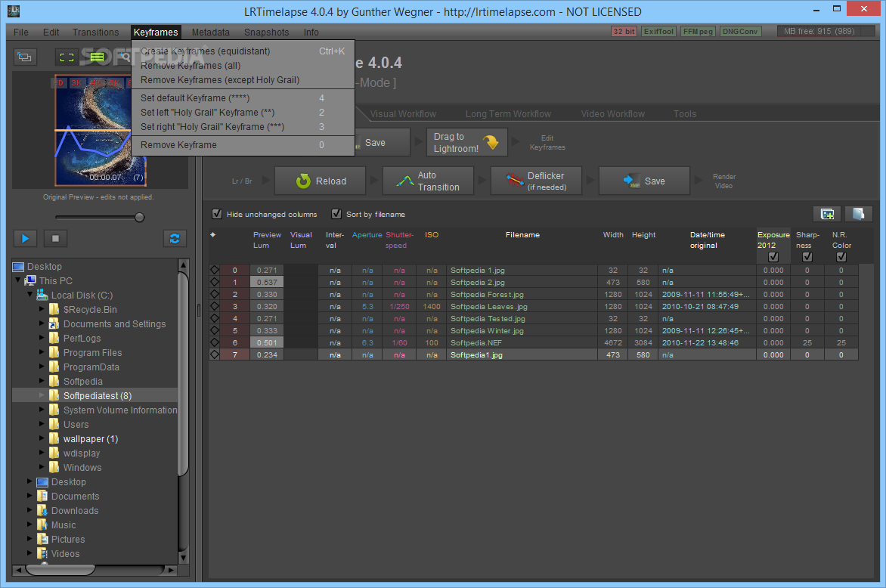Switch to Video Workflow tab
The height and width of the screenshot is (588, 886).
(x=612, y=113)
